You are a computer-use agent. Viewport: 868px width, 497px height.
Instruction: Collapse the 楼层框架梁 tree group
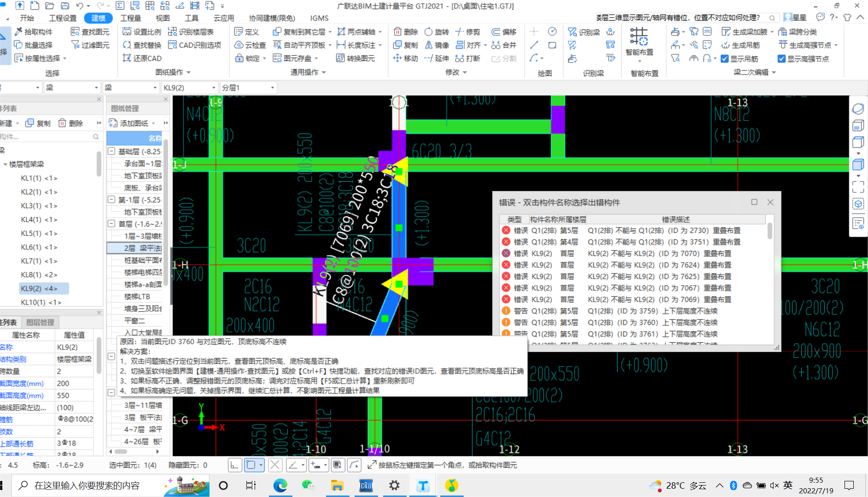[x=6, y=164]
